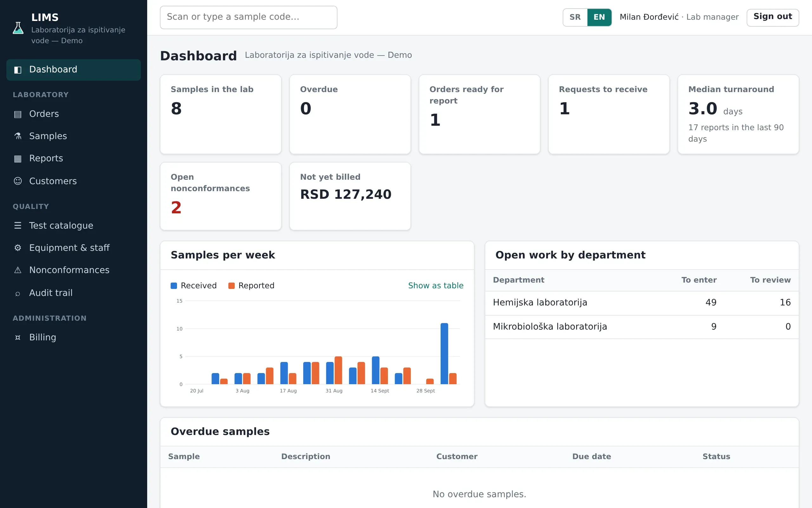Open the Test catalogue label
This screenshot has height=508, width=812.
[x=61, y=225]
